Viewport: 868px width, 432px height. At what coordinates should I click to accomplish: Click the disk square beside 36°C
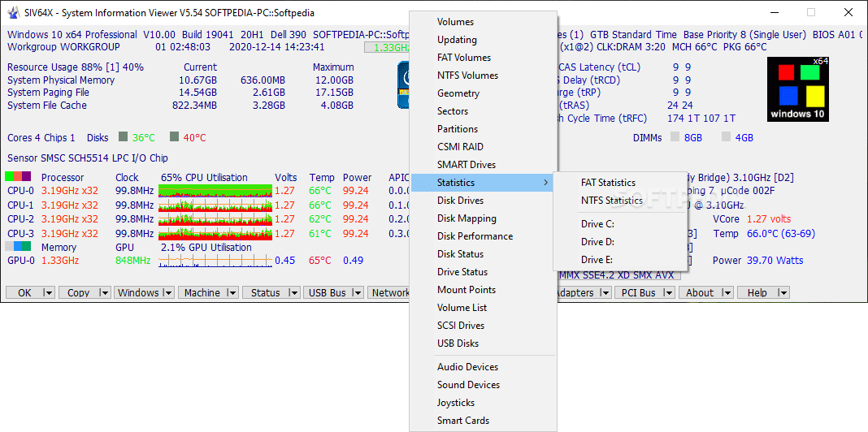tap(123, 136)
